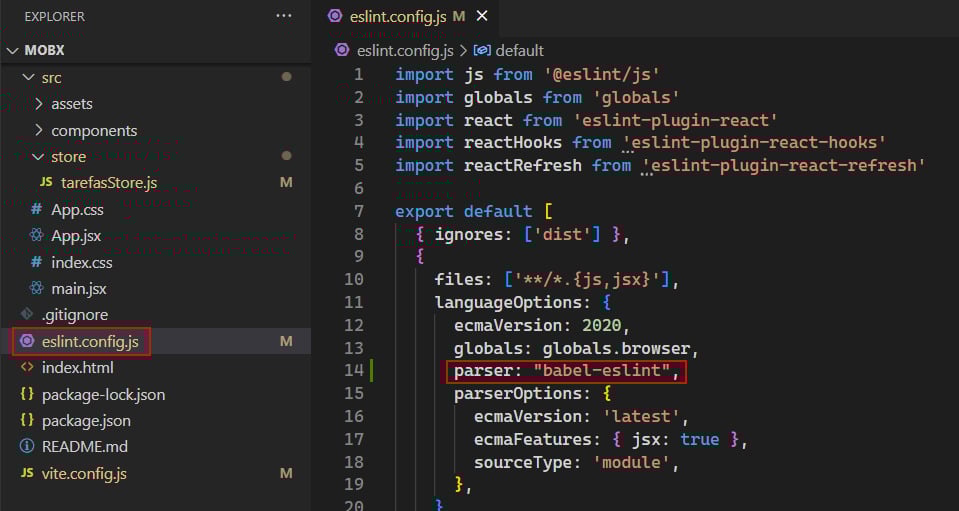Open main.jsx file
The width and height of the screenshot is (959, 511).
79,289
